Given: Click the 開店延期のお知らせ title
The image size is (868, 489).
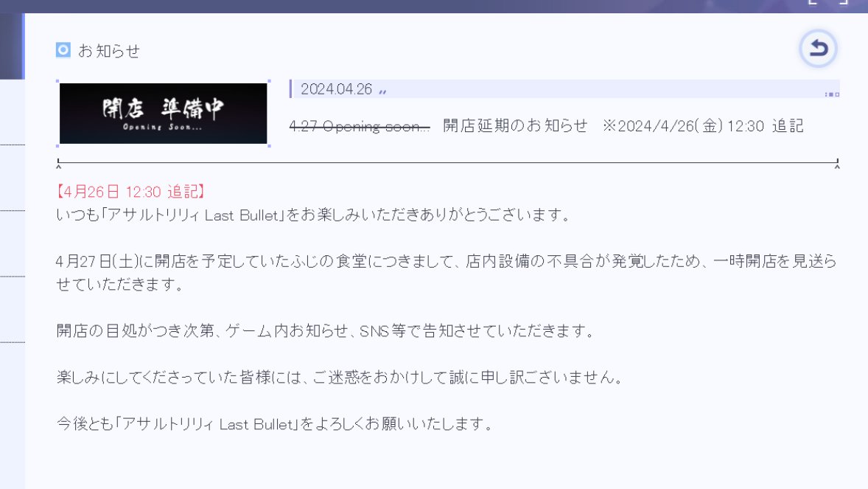Looking at the screenshot, I should click(x=515, y=126).
